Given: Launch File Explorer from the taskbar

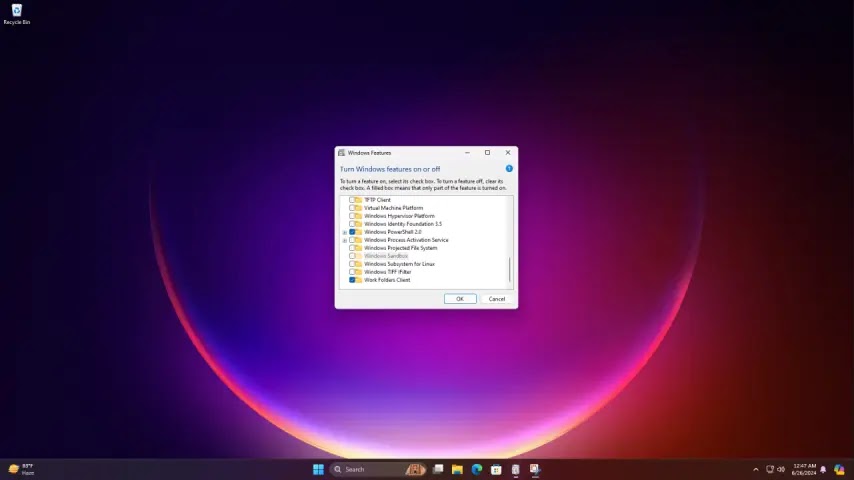Looking at the screenshot, I should pos(457,469).
